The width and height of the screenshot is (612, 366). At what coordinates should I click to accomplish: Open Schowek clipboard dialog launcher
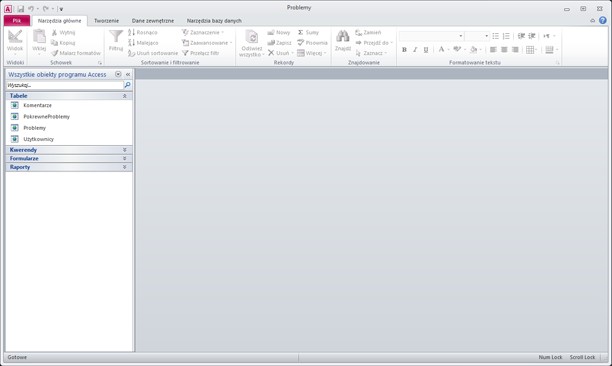click(x=100, y=63)
